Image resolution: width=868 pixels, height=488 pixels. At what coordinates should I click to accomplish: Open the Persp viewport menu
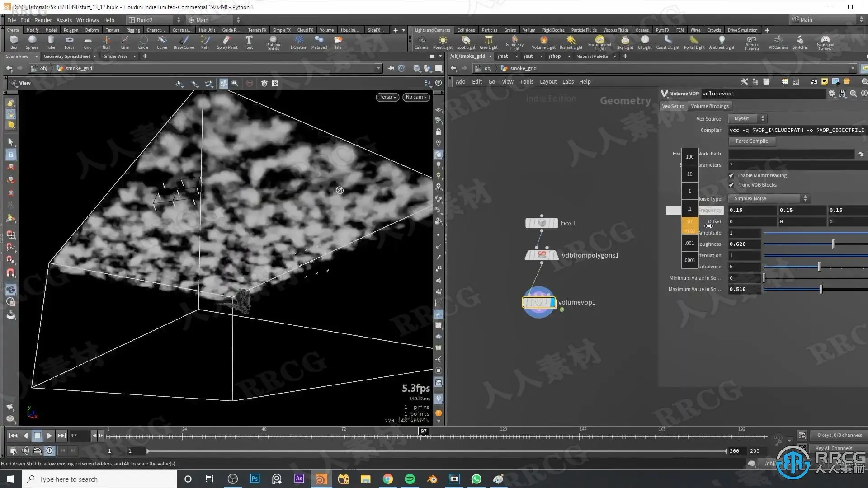pos(387,97)
